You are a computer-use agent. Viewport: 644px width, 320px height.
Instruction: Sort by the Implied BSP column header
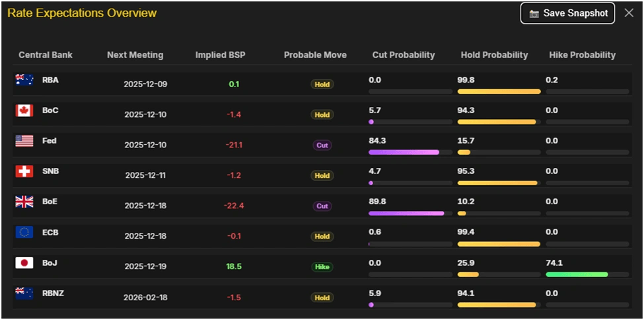click(220, 55)
